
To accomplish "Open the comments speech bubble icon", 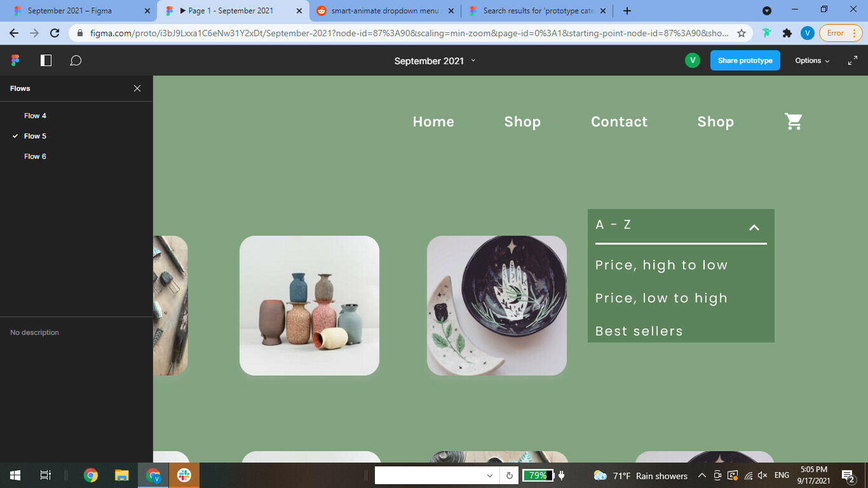I will pos(76,60).
